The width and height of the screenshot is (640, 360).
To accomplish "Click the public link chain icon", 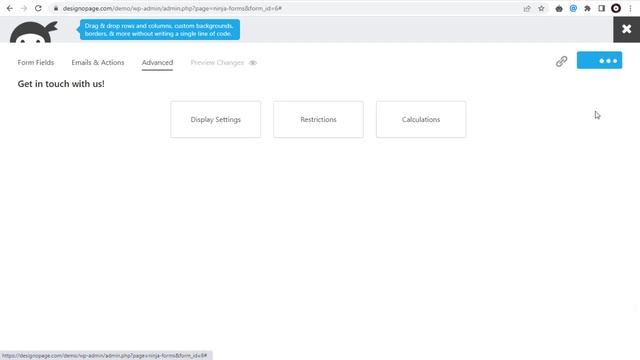I will (x=561, y=61).
